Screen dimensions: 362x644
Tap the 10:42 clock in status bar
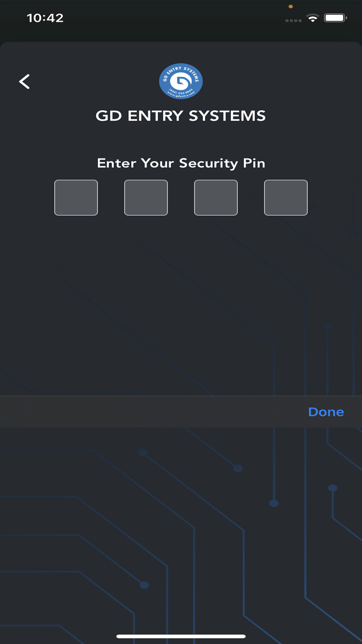tap(45, 18)
